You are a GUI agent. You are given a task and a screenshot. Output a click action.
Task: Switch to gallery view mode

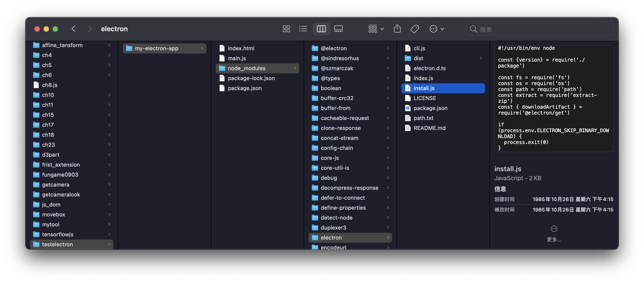coord(339,29)
